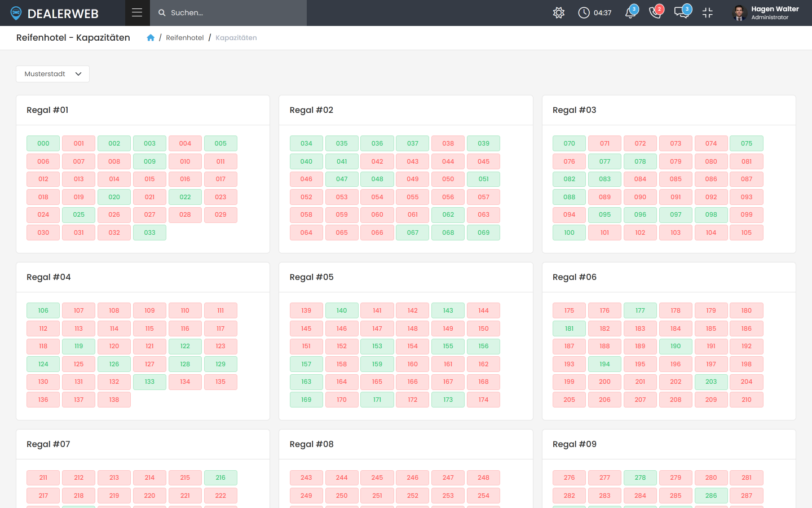812x508 pixels.
Task: Pick free slot 096
Action: pyautogui.click(x=640, y=214)
